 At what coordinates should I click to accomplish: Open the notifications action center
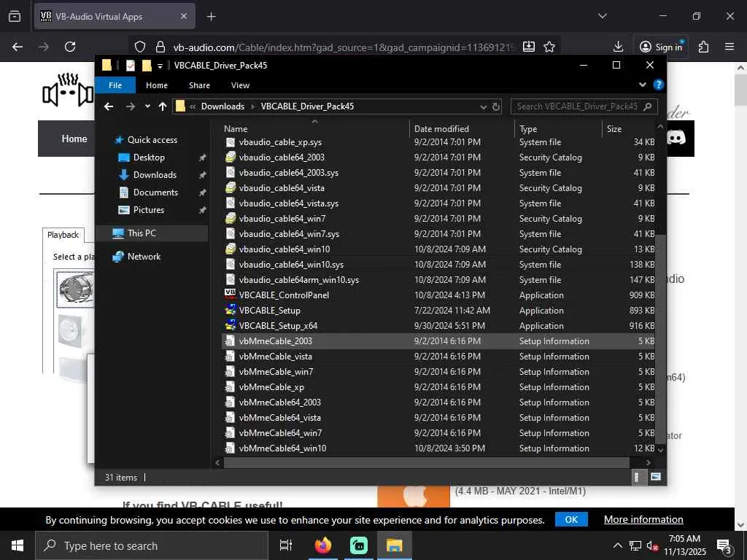[x=724, y=546]
